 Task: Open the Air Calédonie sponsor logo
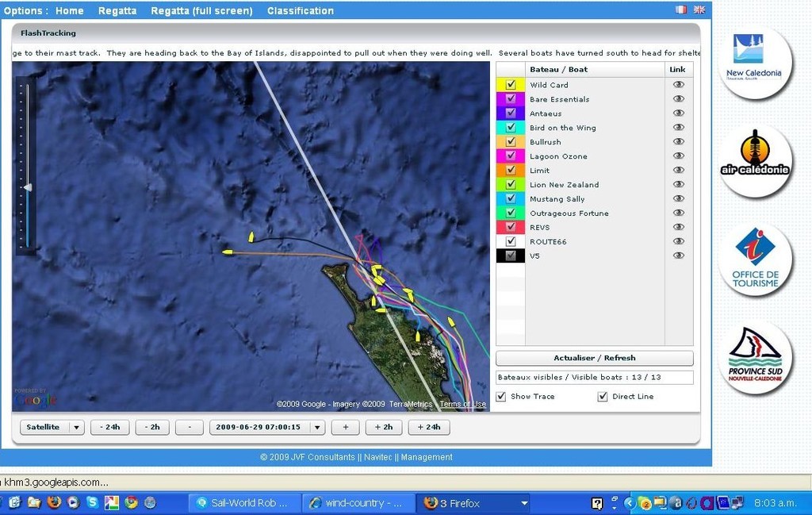point(755,162)
